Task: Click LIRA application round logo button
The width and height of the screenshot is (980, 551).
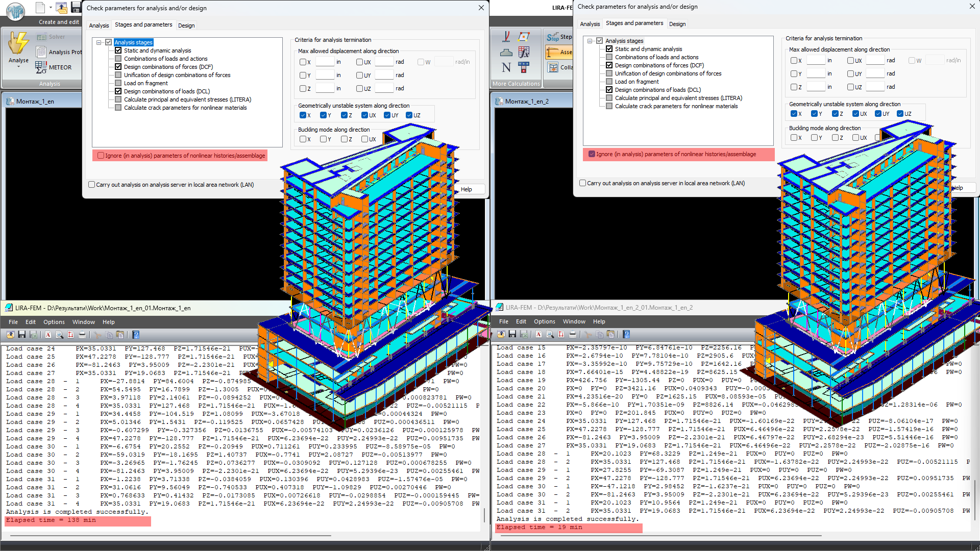Action: [15, 11]
